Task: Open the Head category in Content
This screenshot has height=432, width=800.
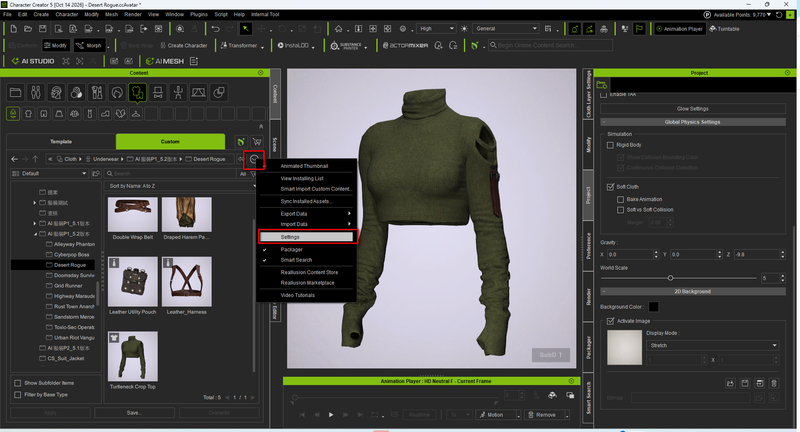Action: pyautogui.click(x=56, y=93)
